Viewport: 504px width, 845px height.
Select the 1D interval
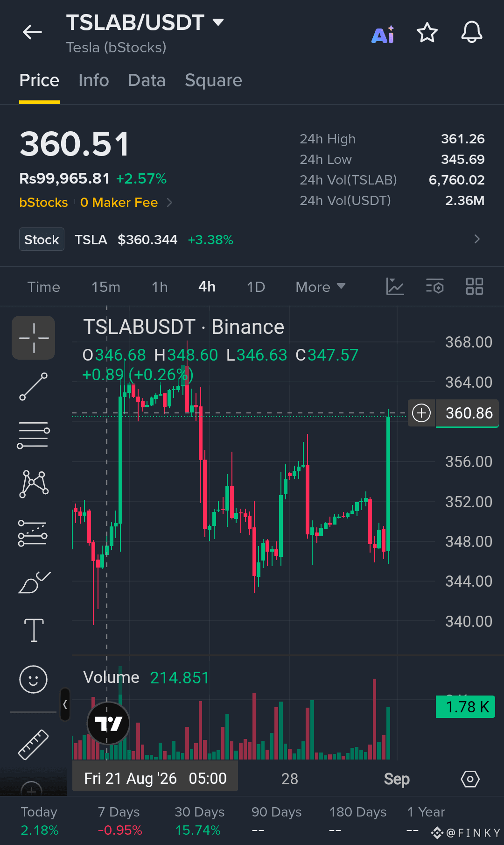click(x=256, y=287)
